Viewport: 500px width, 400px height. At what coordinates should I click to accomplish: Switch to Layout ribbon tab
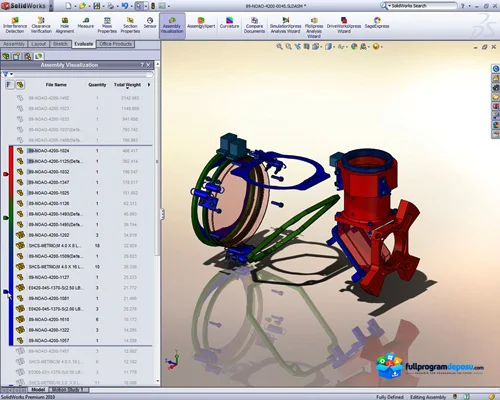[39, 44]
